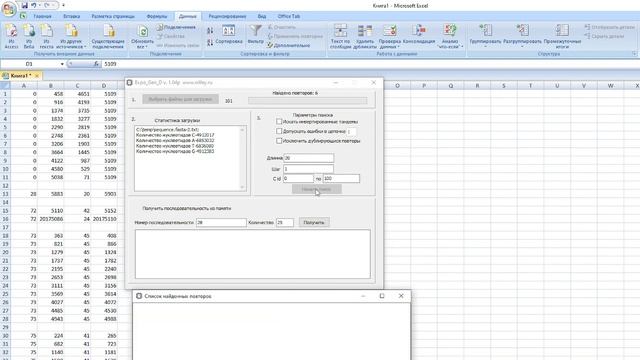Open the 'Рецензирование' ribbon tab
This screenshot has width=640, height=360.
[x=227, y=16]
